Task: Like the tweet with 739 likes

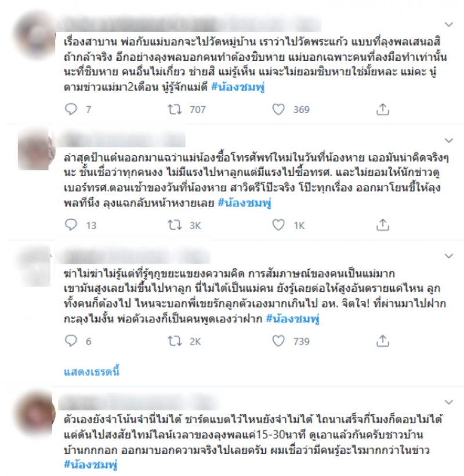Action: pyautogui.click(x=278, y=341)
